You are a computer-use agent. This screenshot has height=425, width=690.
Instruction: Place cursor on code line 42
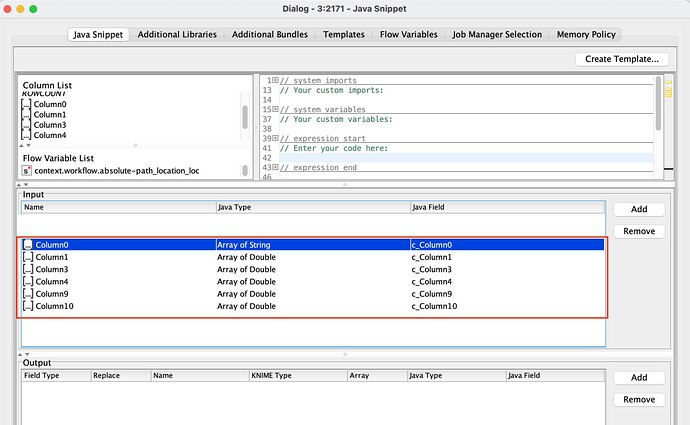pyautogui.click(x=466, y=158)
